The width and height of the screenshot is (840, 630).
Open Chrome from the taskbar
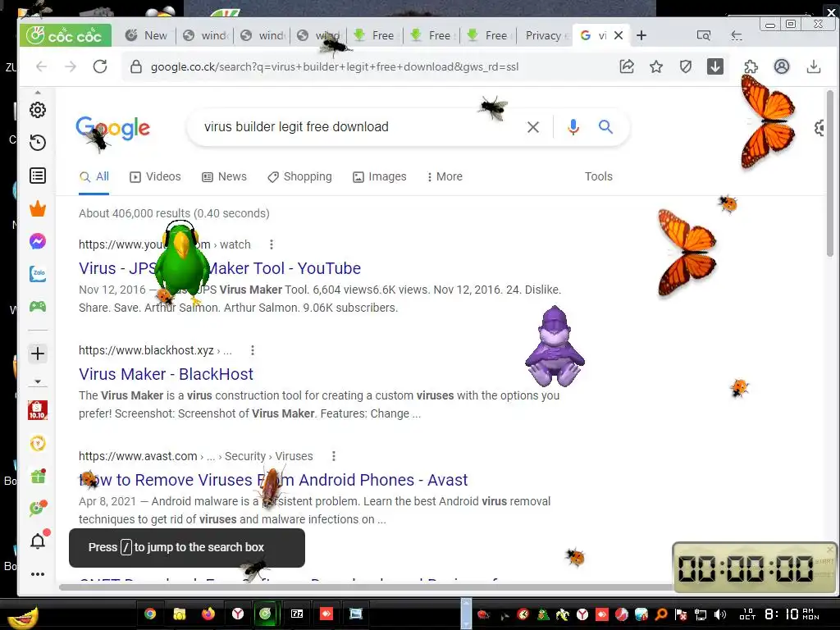pos(150,614)
